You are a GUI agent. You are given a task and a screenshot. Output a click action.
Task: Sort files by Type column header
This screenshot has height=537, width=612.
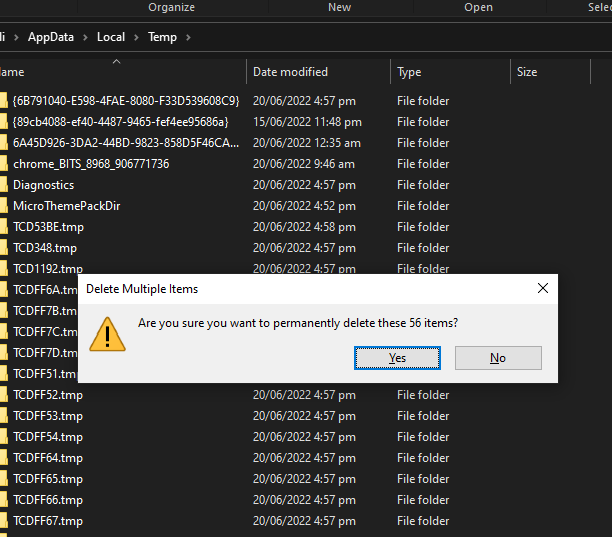pos(409,72)
